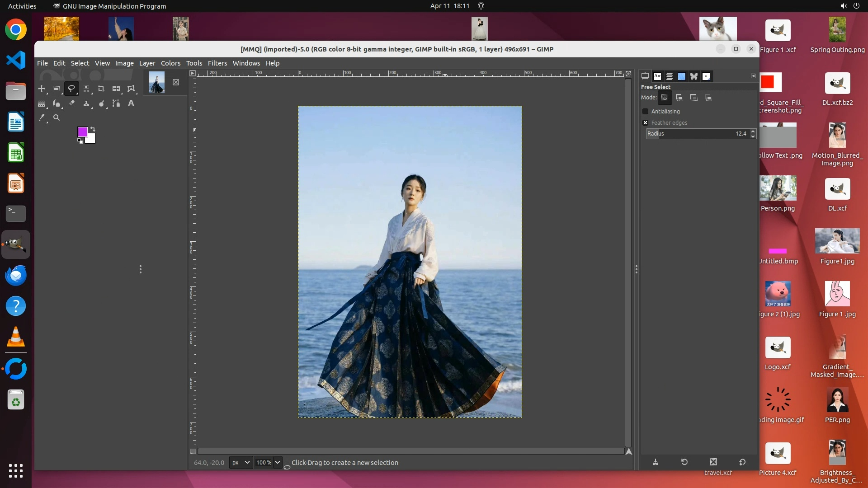Open the px units dropdown
868x488 pixels.
(241, 463)
